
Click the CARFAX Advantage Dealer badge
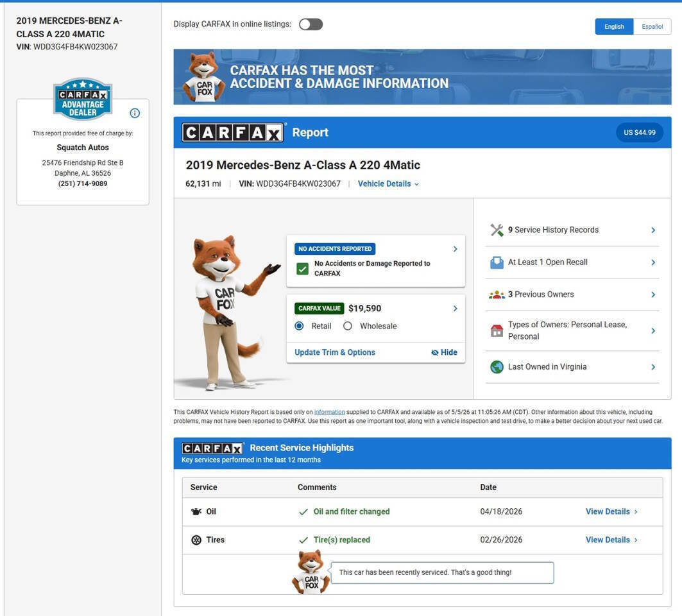pos(83,99)
